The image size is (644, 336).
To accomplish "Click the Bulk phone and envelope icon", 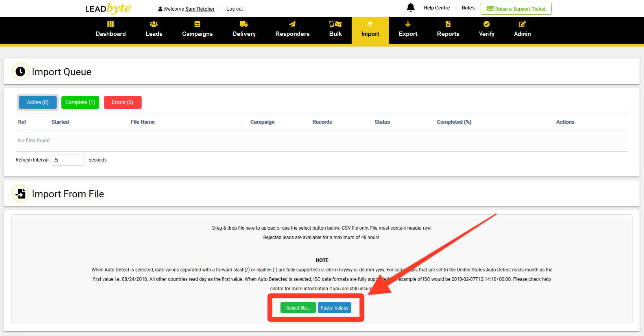I will tap(335, 24).
